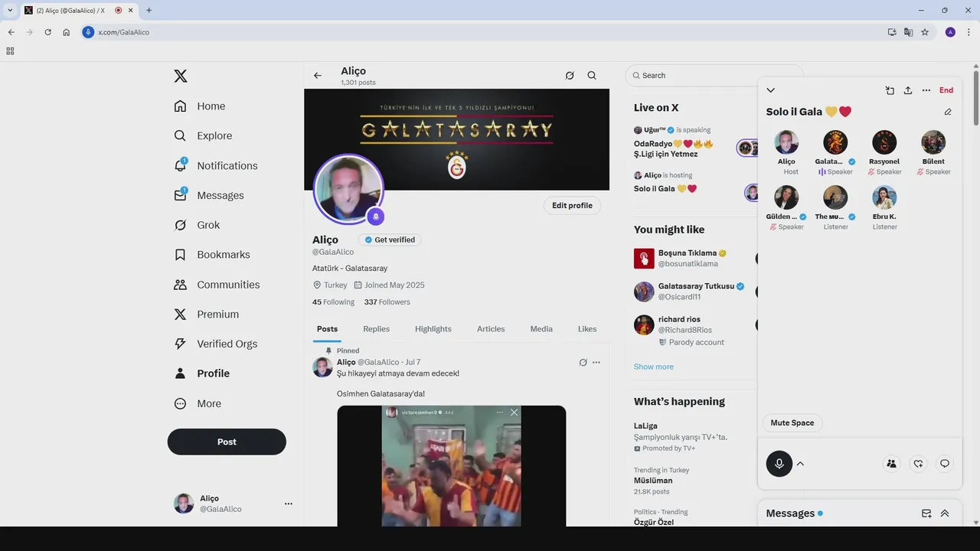
Task: Go back with the arrow beside Aliço
Action: click(318, 76)
